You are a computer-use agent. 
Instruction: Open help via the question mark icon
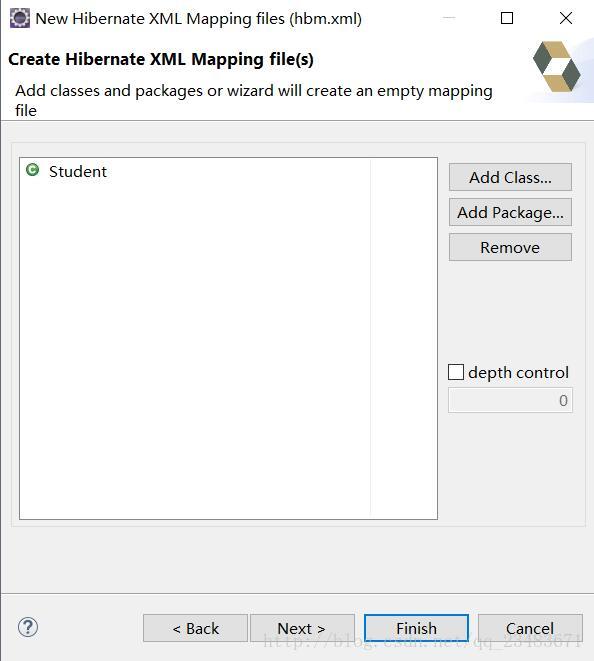[x=28, y=627]
